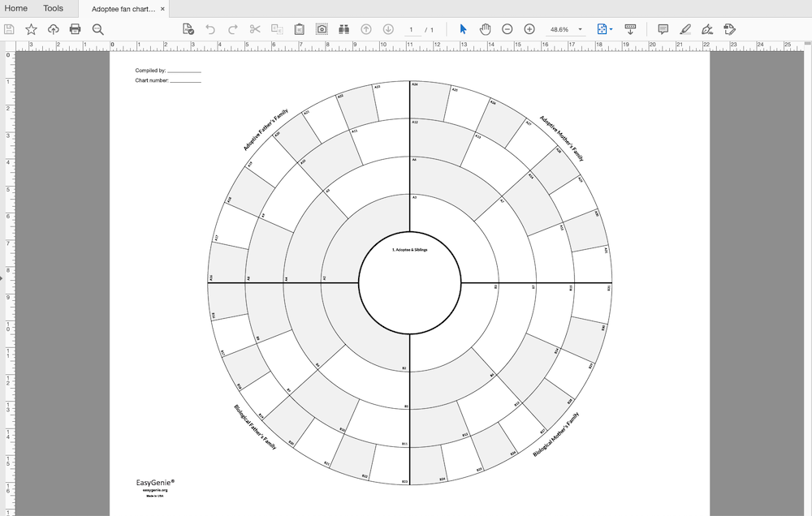Expand the left navigation pane arrow
The height and width of the screenshot is (516, 812).
tap(2, 278)
